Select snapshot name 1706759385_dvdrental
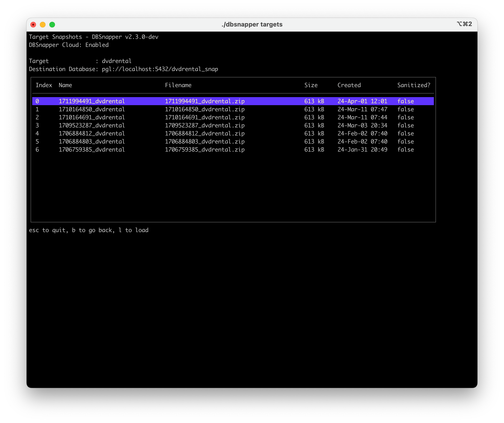The height and width of the screenshot is (423, 504). click(92, 150)
